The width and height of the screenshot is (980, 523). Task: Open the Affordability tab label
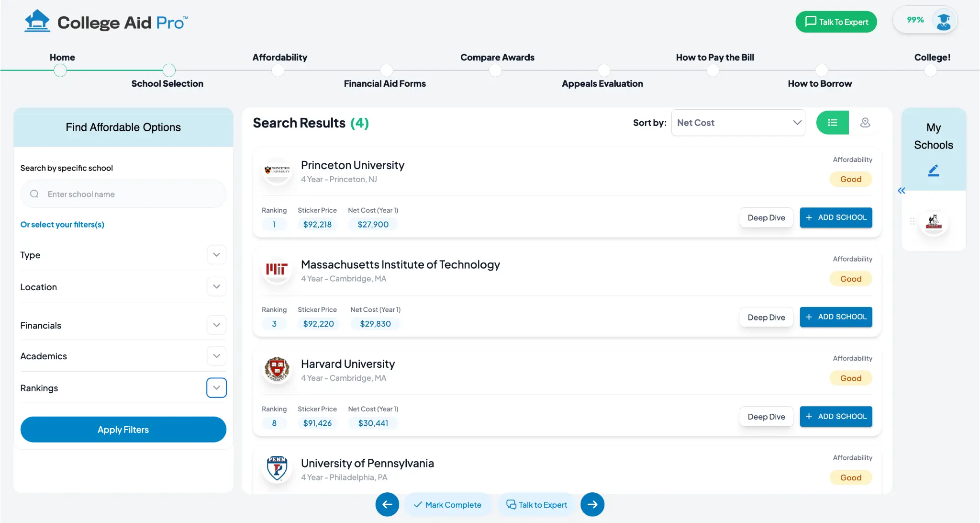[x=280, y=57]
